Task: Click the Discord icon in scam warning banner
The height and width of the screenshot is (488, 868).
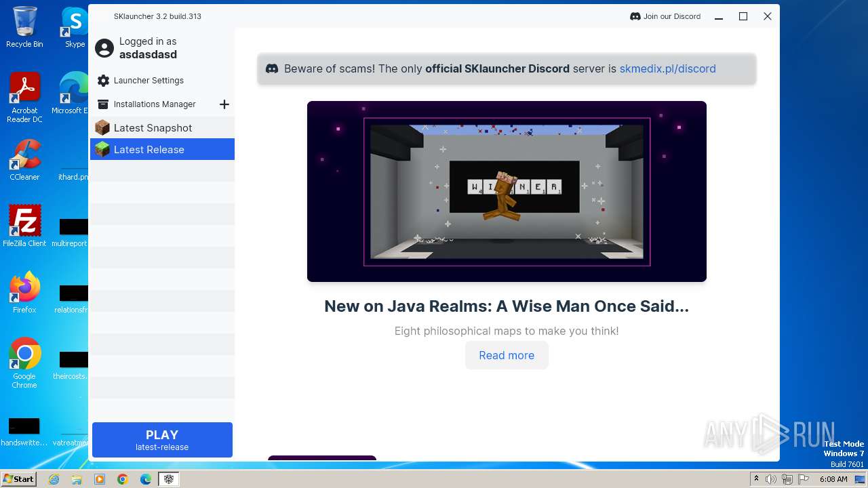Action: (271, 68)
